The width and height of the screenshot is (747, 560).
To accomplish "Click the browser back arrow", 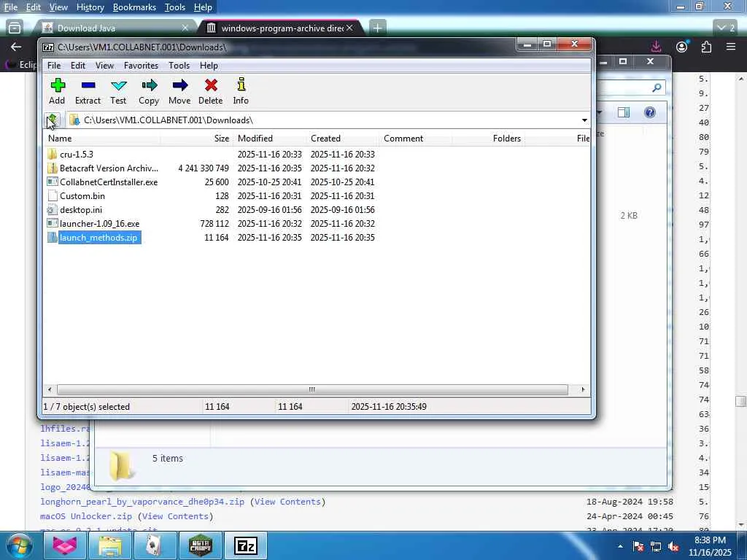I will tap(16, 47).
